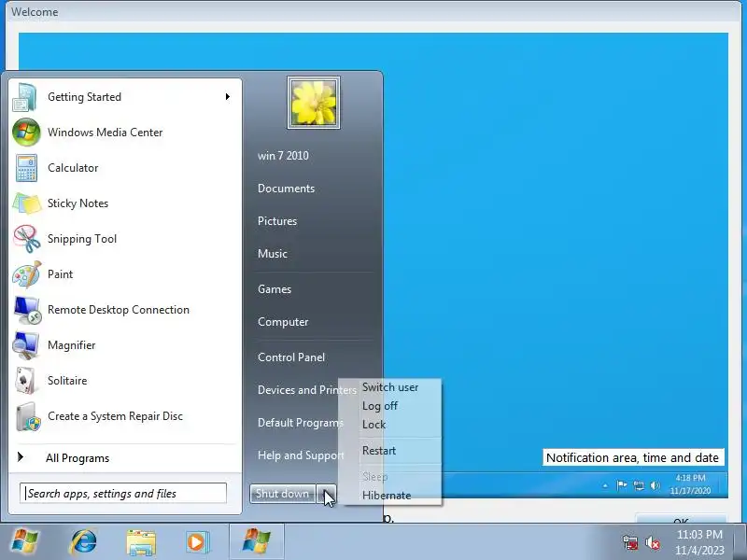Launch Windows Media Player taskbar icon

point(197,542)
